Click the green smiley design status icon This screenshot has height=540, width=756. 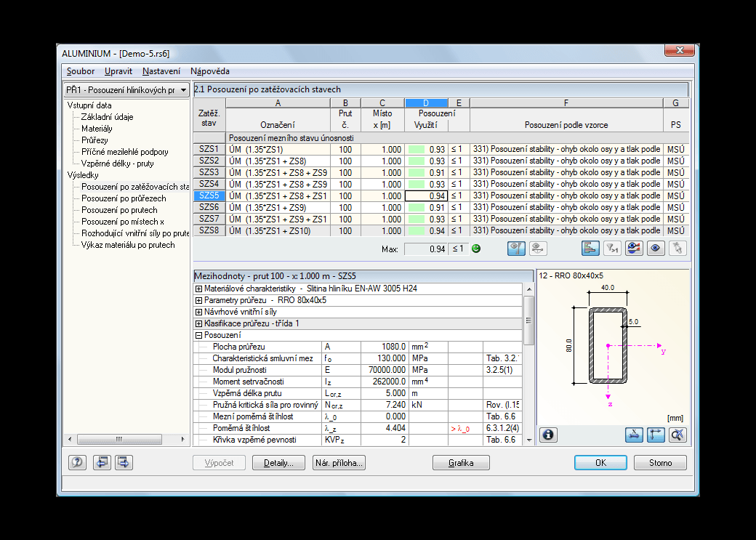[x=476, y=249]
